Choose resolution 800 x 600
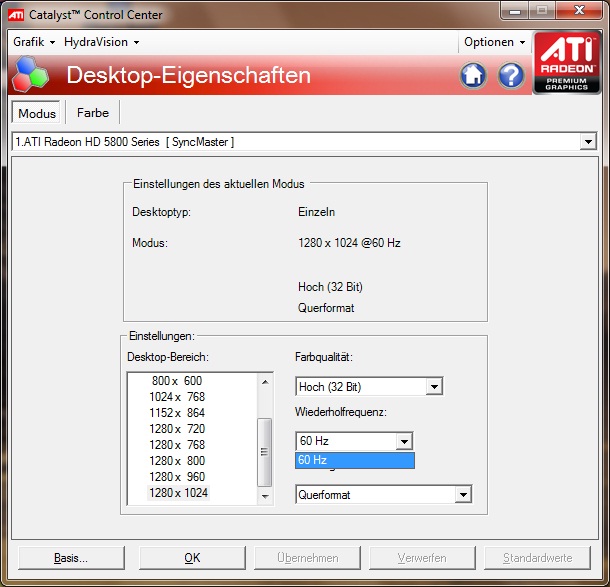The width and height of the screenshot is (610, 587). click(x=177, y=380)
